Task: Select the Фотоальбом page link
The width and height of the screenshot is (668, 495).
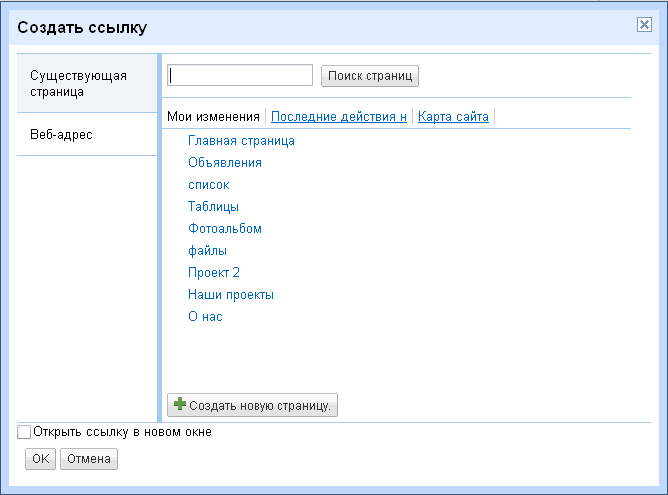Action: pyautogui.click(x=225, y=229)
